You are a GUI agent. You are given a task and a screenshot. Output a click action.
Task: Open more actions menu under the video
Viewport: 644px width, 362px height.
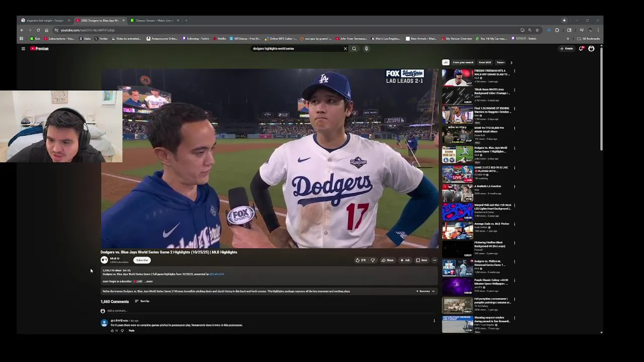[x=435, y=260]
